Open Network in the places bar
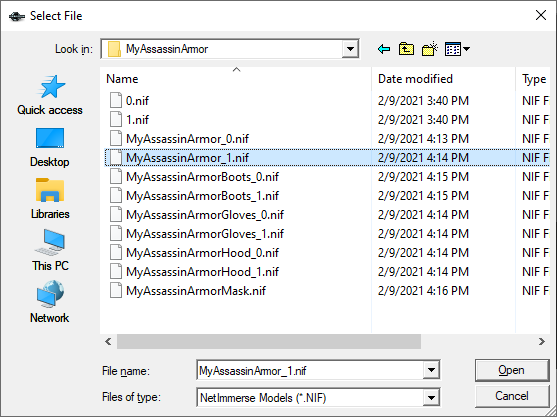This screenshot has width=557, height=417. click(50, 302)
